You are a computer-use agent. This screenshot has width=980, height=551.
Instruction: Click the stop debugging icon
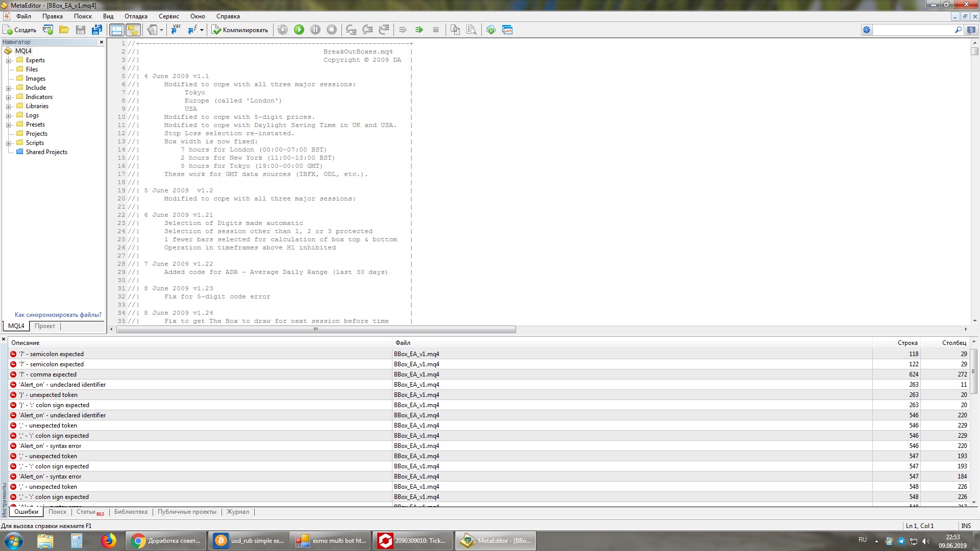click(332, 30)
